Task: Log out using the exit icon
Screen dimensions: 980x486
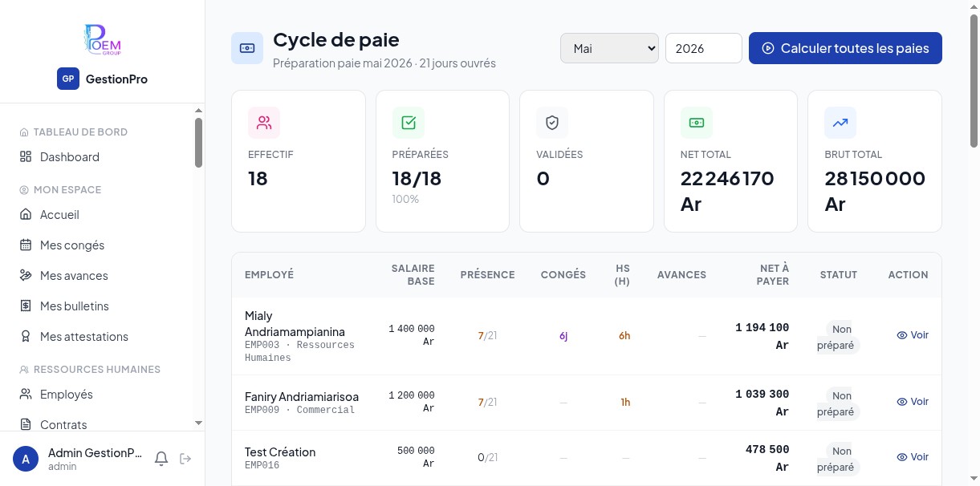Action: 185,459
